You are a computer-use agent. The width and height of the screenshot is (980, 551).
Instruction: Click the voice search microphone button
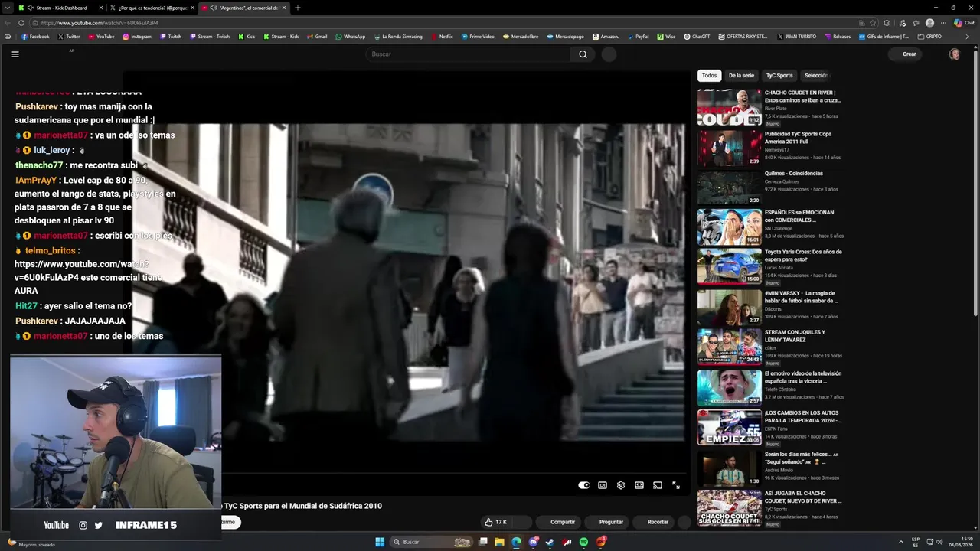click(x=609, y=54)
